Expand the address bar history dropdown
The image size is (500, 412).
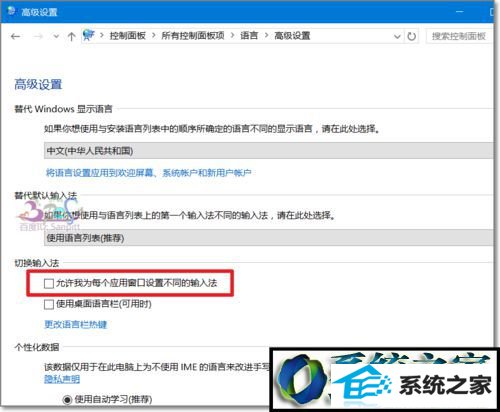point(397,36)
